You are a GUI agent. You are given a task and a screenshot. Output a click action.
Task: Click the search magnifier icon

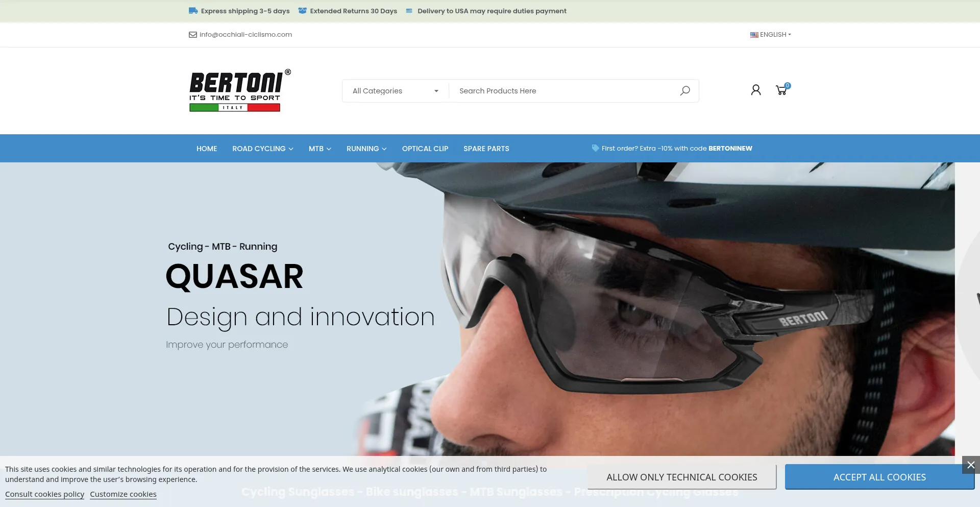pyautogui.click(x=685, y=91)
